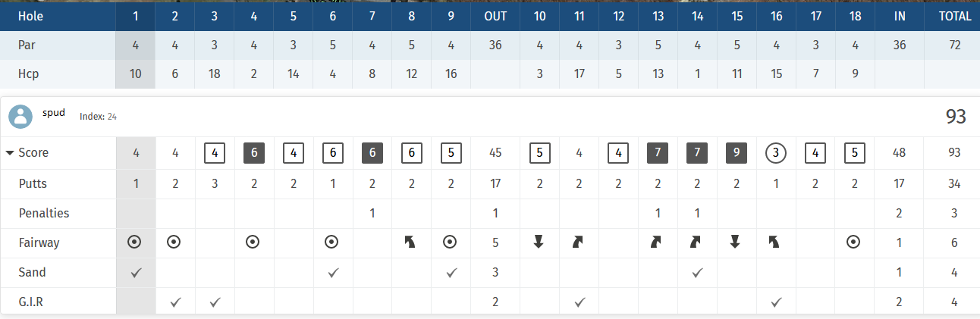The width and height of the screenshot is (980, 319).
Task: Click the dark-filled score 9 on hole 15
Action: click(x=736, y=153)
